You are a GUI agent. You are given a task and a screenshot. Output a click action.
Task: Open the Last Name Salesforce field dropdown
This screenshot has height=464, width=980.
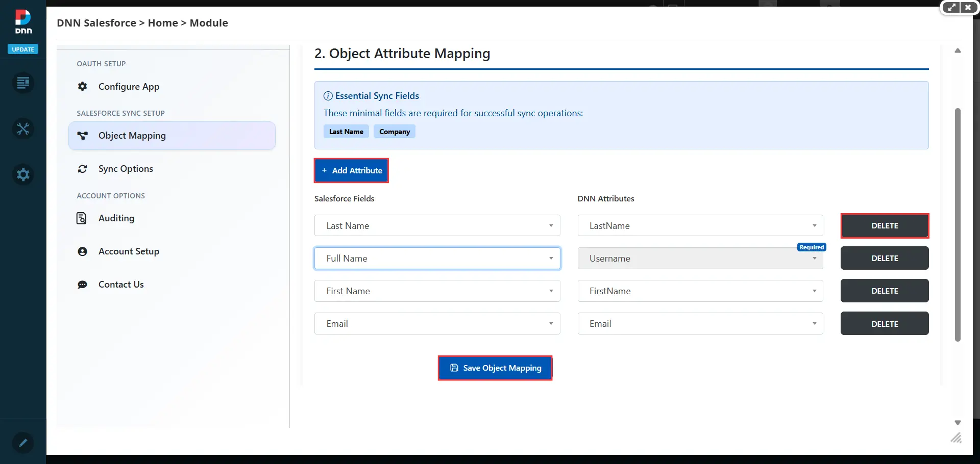(437, 225)
